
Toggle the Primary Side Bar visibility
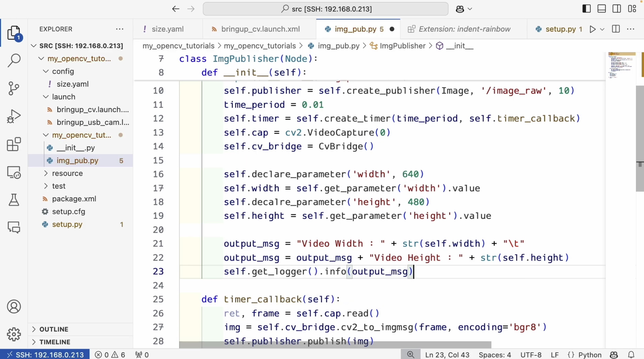[x=586, y=9]
